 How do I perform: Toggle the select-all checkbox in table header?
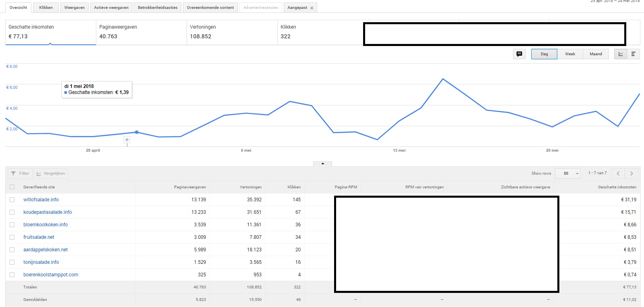coord(12,187)
